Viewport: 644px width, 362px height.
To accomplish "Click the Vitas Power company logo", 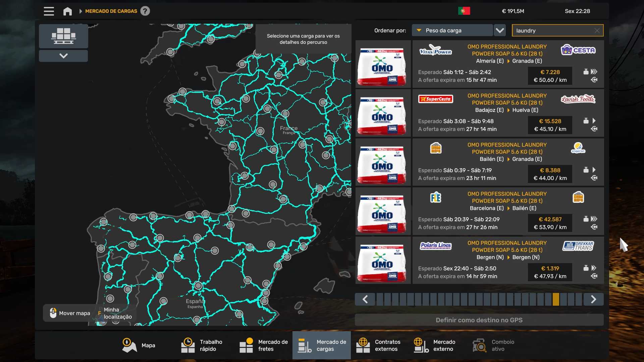I will [435, 51].
